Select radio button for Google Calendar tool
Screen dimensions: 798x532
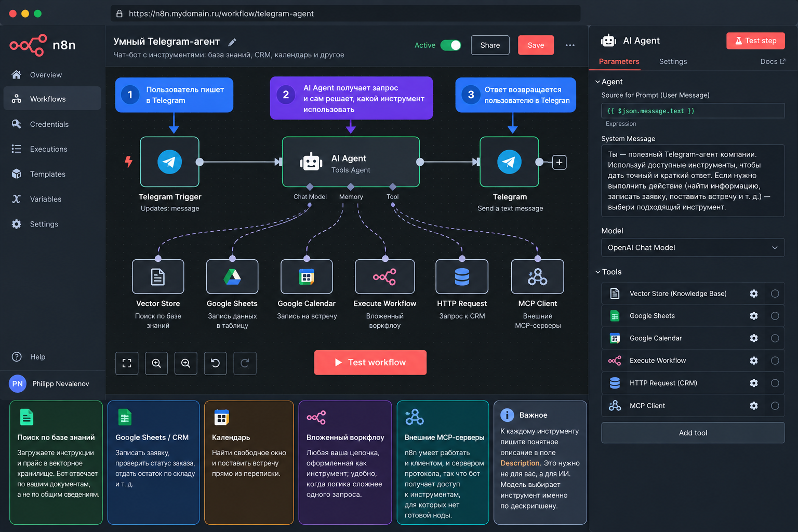(x=775, y=338)
